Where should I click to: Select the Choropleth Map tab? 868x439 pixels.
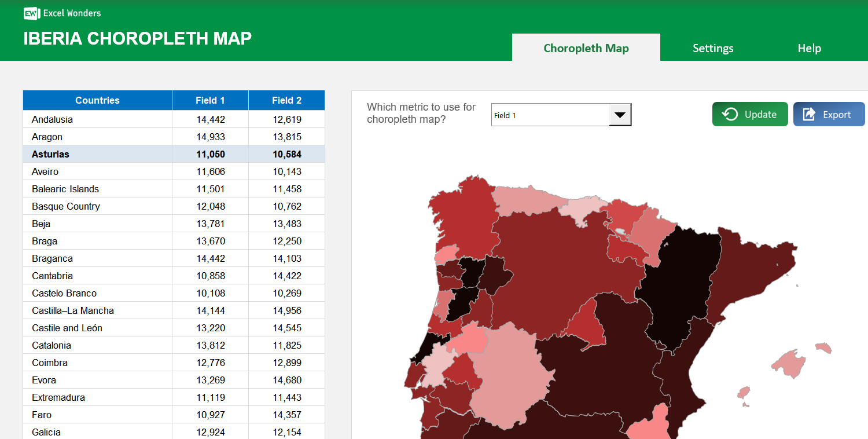point(586,48)
